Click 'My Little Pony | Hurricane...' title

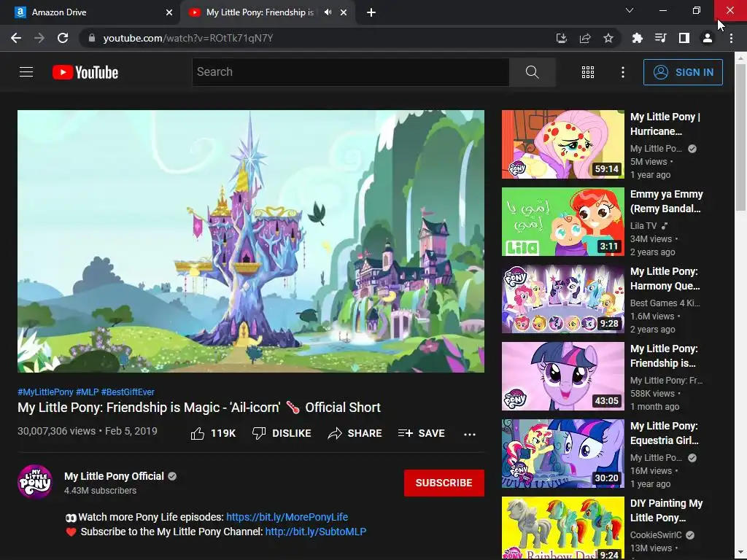pos(665,124)
